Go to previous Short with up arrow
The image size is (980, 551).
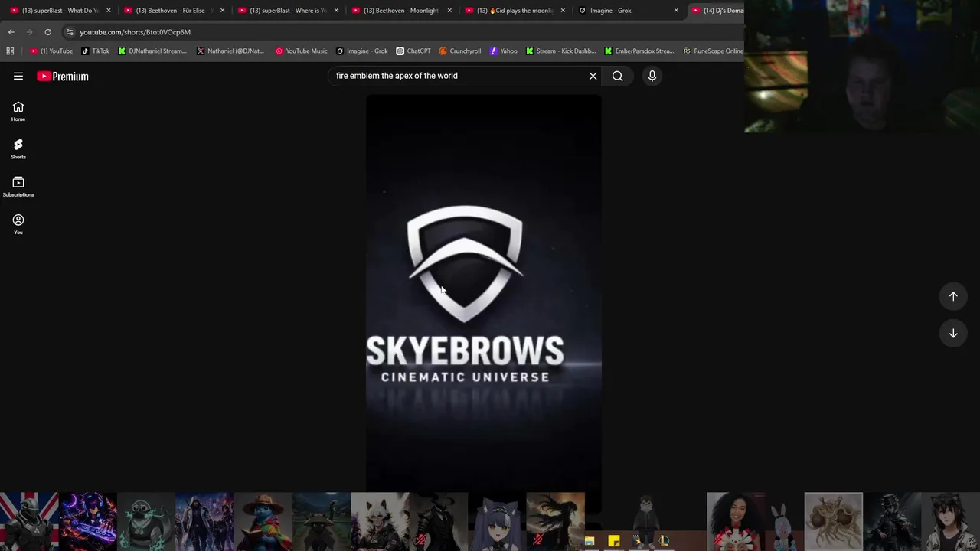point(953,296)
